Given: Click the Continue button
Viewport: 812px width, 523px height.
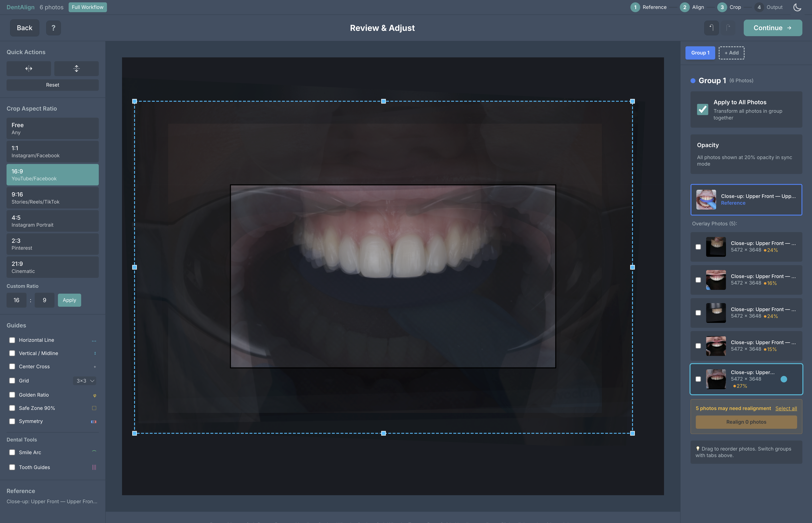Looking at the screenshot, I should pyautogui.click(x=773, y=28).
